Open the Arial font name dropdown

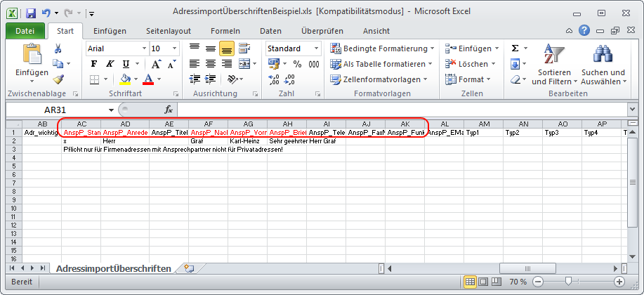click(144, 48)
